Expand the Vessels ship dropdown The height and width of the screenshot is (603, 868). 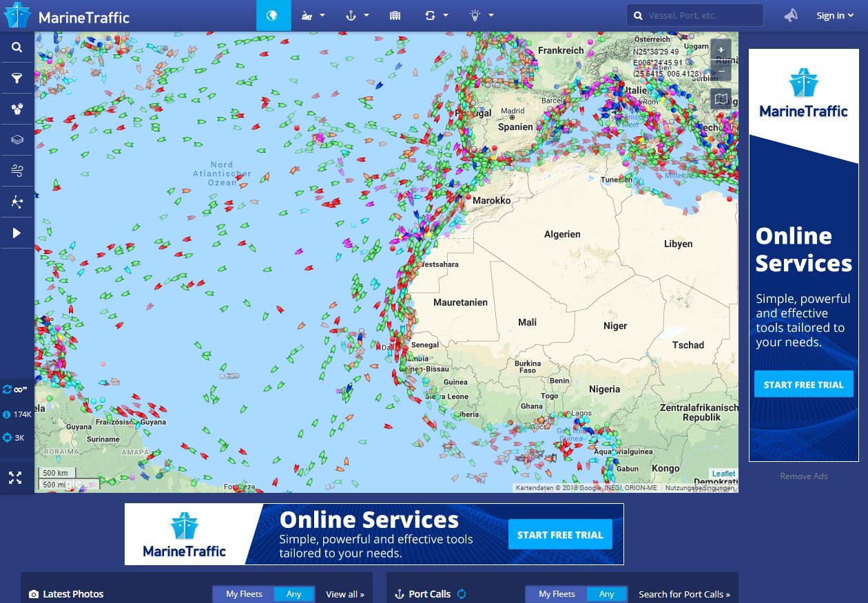pyautogui.click(x=313, y=15)
